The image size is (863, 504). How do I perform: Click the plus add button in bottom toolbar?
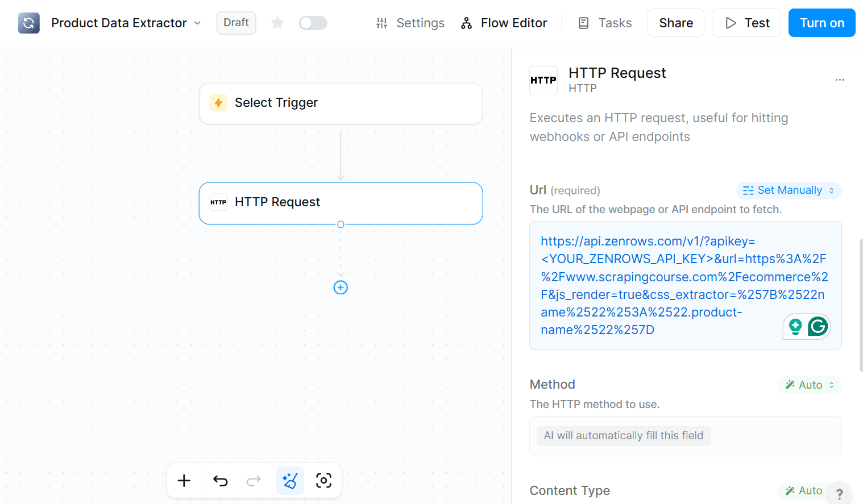coord(184,481)
